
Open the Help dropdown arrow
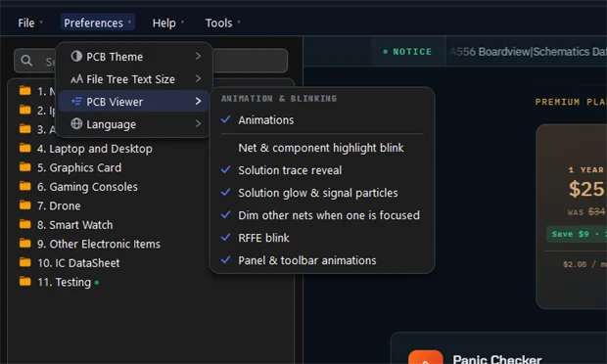(x=182, y=23)
